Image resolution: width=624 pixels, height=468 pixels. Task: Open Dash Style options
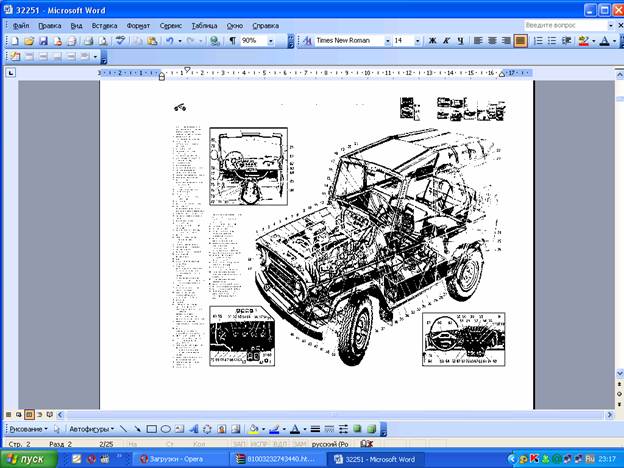329,429
